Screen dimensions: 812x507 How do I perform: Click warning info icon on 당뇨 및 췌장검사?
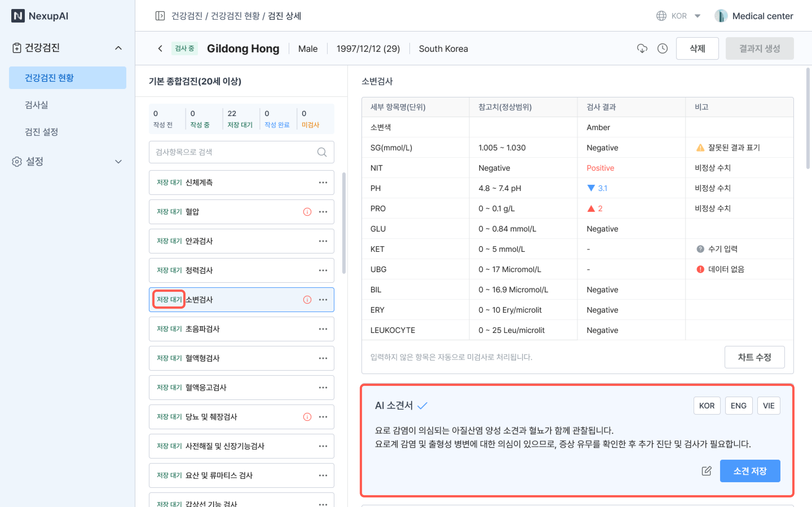click(307, 417)
